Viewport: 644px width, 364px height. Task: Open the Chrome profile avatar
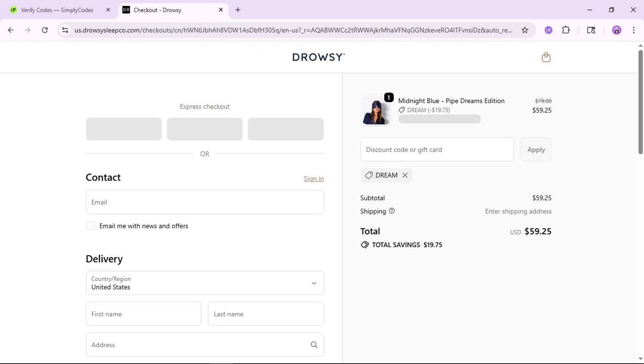click(x=617, y=30)
